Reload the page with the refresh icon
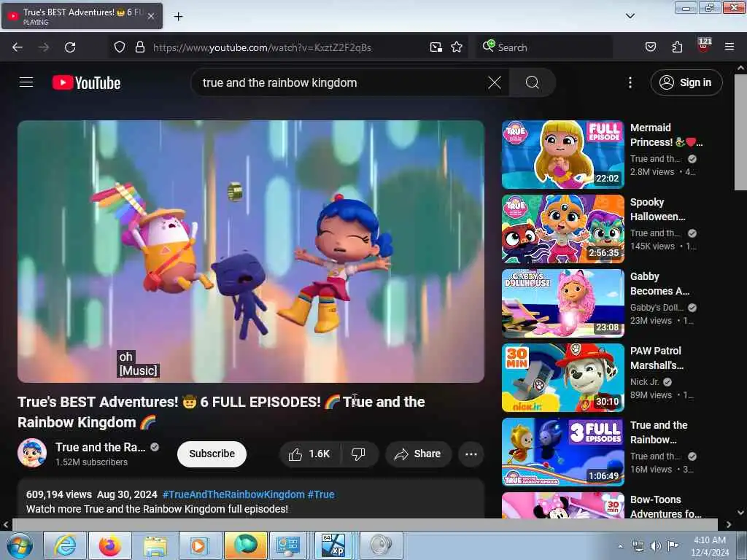The image size is (747, 560). [70, 47]
